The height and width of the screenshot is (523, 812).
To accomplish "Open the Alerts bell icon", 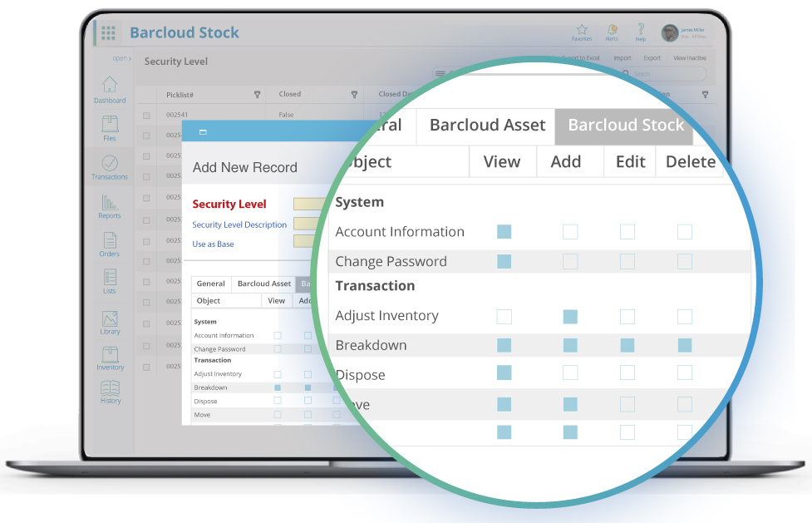I will [612, 29].
